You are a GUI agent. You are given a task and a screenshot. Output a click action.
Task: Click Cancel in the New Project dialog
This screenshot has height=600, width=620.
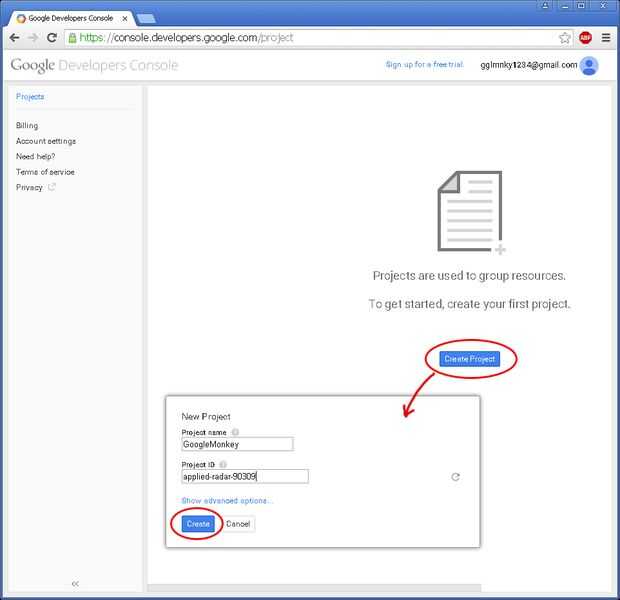coord(238,524)
